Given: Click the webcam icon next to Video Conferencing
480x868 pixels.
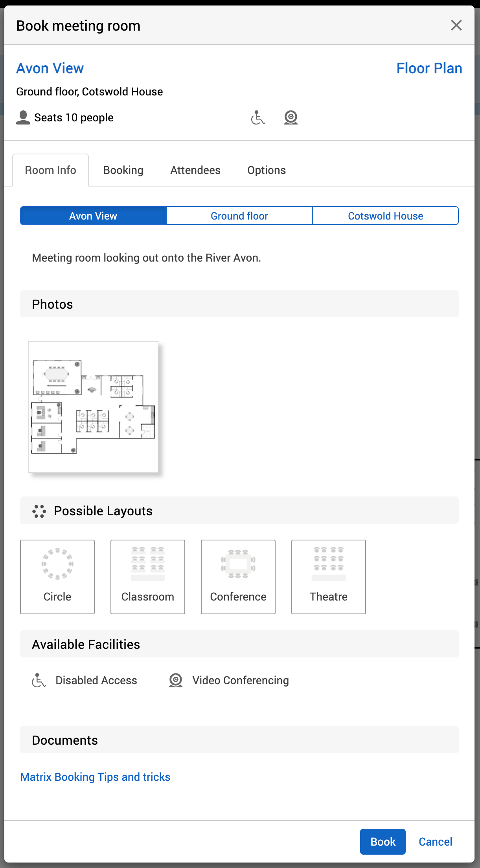Looking at the screenshot, I should pos(176,680).
